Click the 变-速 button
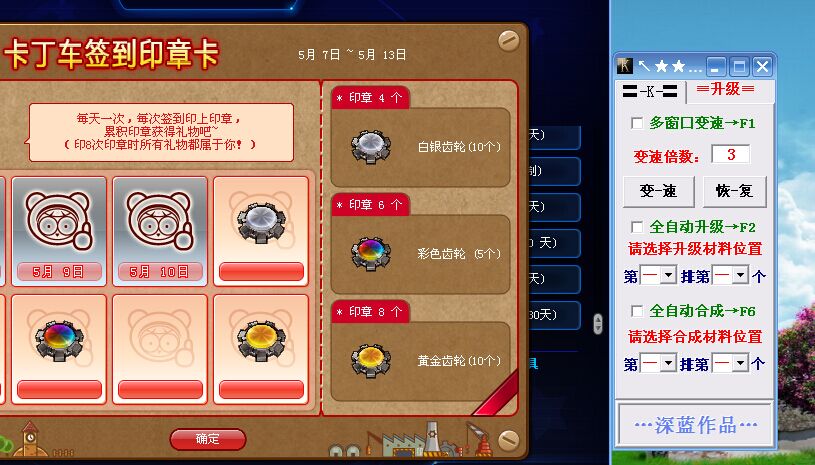815x465 pixels. click(x=659, y=191)
